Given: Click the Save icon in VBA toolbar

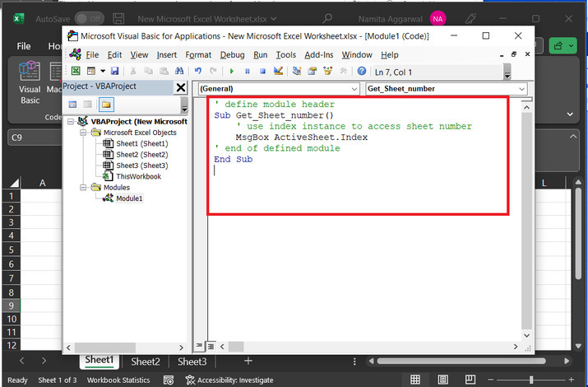Looking at the screenshot, I should [114, 72].
